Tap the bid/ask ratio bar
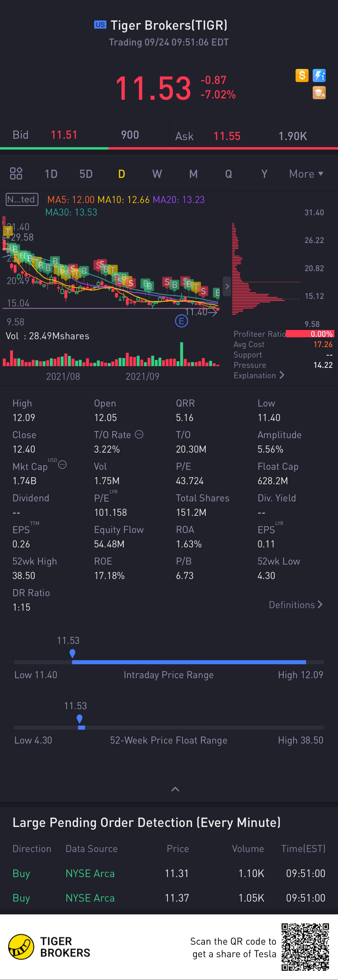The image size is (338, 980). click(x=169, y=148)
